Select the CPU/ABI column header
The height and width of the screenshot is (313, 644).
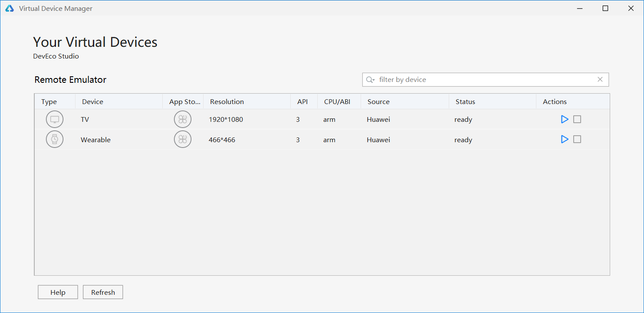coord(338,101)
